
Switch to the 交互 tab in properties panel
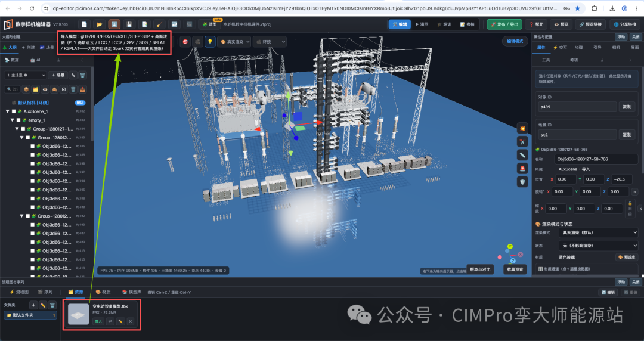[x=560, y=48]
